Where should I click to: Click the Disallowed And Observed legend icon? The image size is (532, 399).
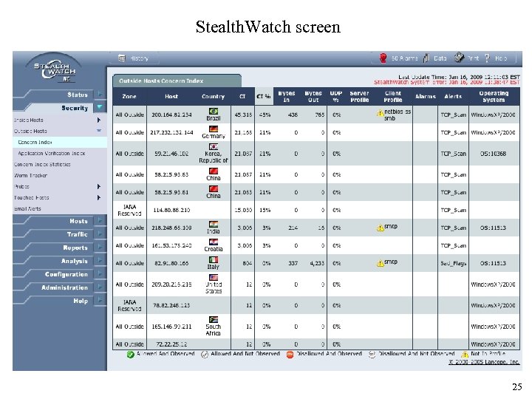click(290, 355)
